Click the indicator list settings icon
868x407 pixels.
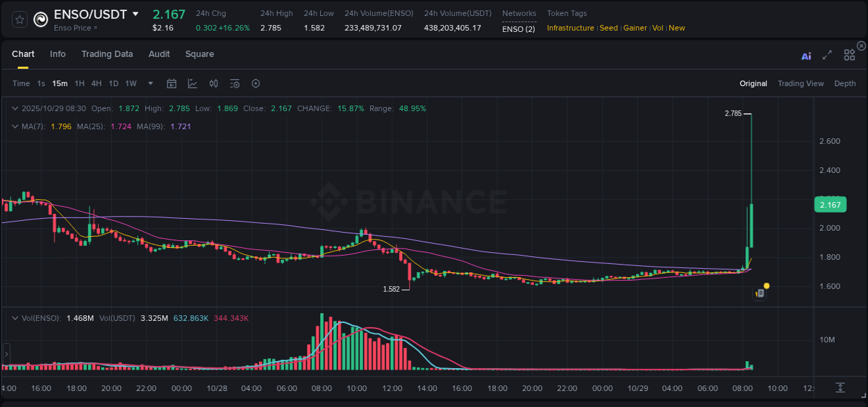pos(234,83)
